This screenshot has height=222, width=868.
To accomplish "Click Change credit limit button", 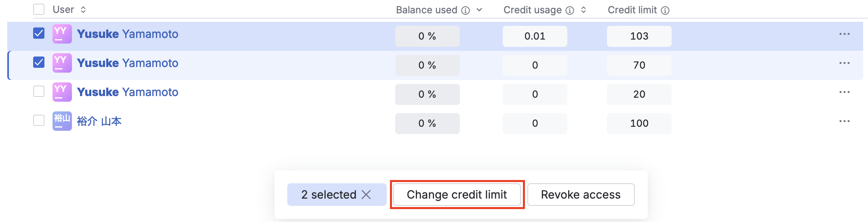I will 457,195.
